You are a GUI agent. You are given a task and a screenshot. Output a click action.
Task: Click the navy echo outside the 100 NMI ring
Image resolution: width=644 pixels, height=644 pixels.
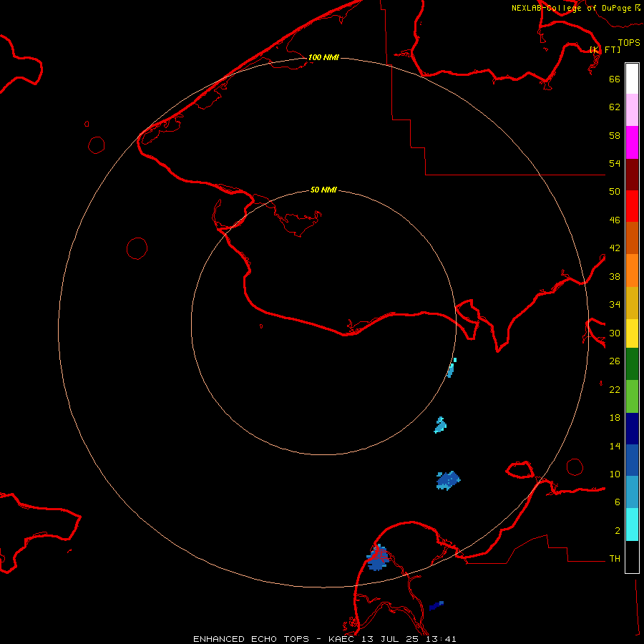436,606
